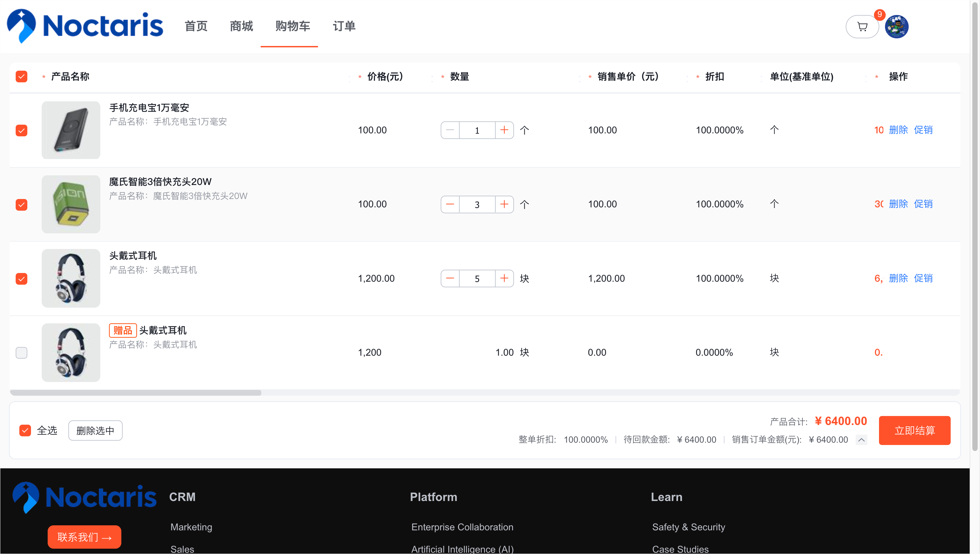
Task: Toggle the 全选 checkbox at bottom
Action: tap(25, 430)
